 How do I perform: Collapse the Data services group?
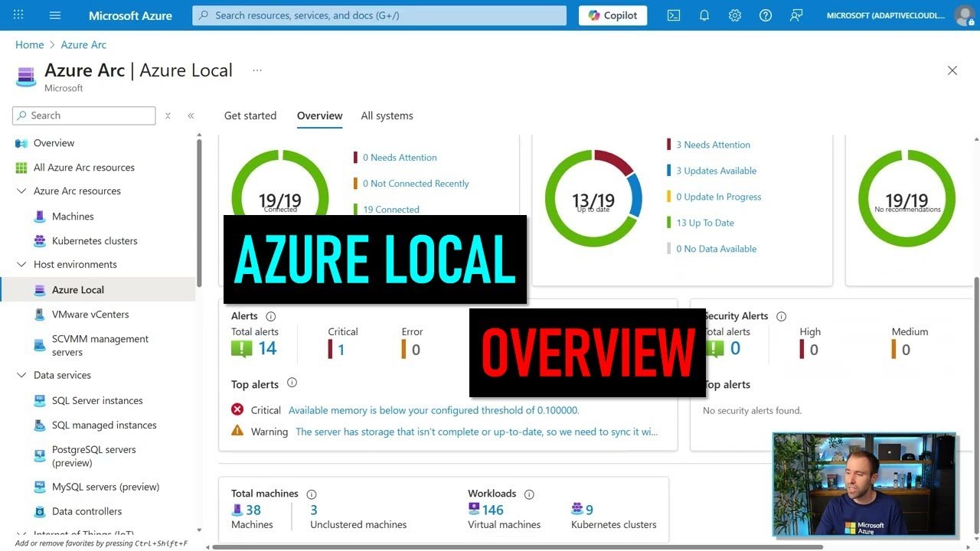click(x=21, y=376)
